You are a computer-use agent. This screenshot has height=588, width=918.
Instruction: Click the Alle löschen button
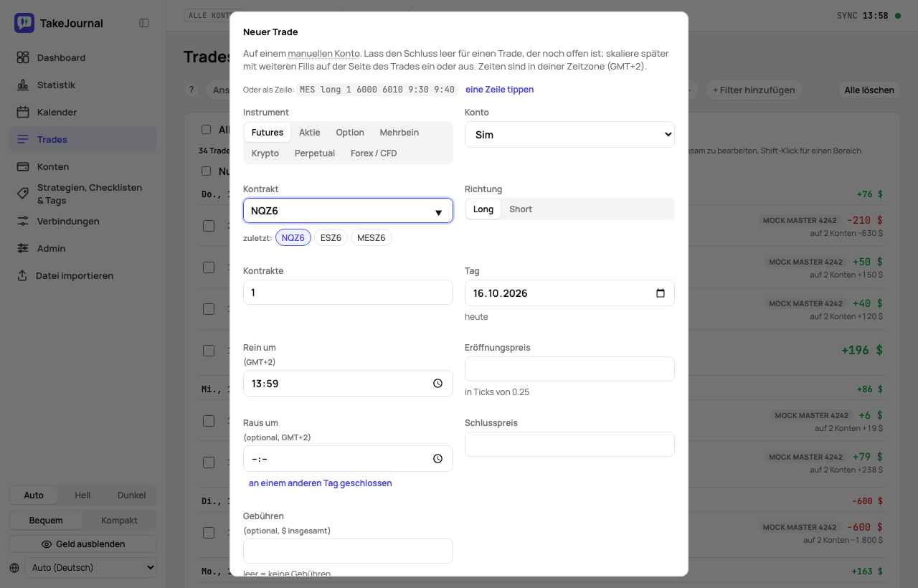tap(869, 90)
